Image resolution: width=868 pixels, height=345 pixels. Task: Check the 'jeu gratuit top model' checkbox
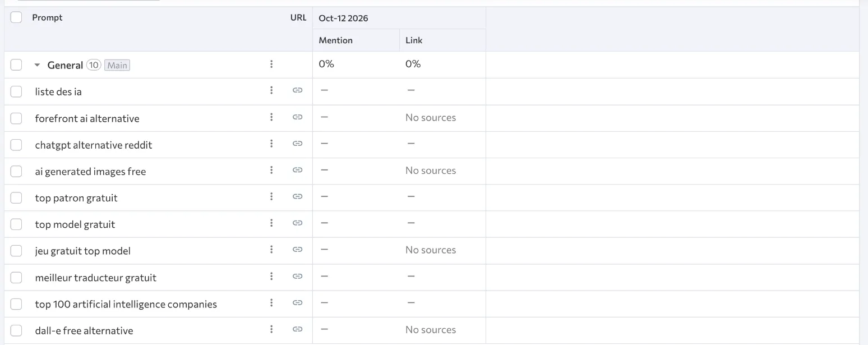pos(16,251)
